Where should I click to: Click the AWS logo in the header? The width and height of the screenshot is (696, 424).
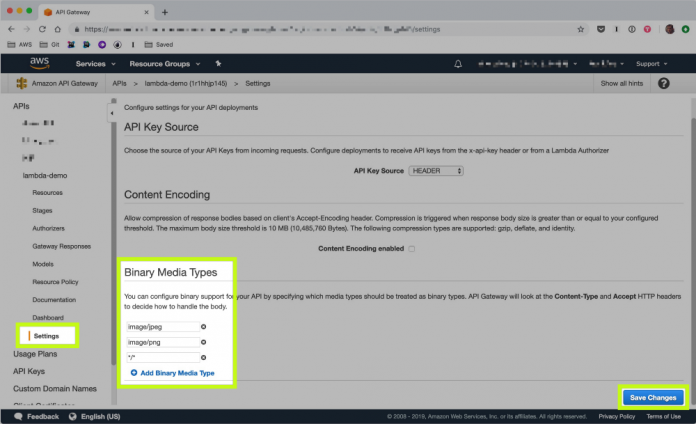(x=39, y=63)
